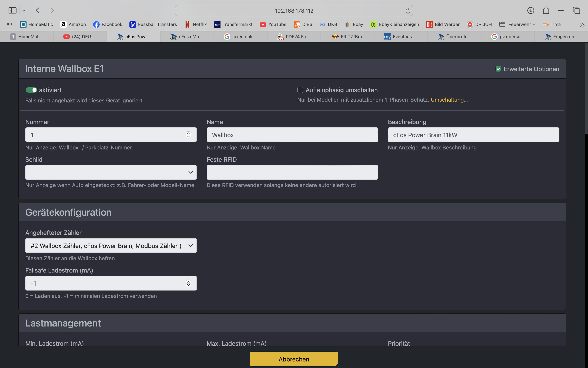Image resolution: width=588 pixels, height=368 pixels.
Task: Click the Beschreibung field
Action: pos(473,135)
